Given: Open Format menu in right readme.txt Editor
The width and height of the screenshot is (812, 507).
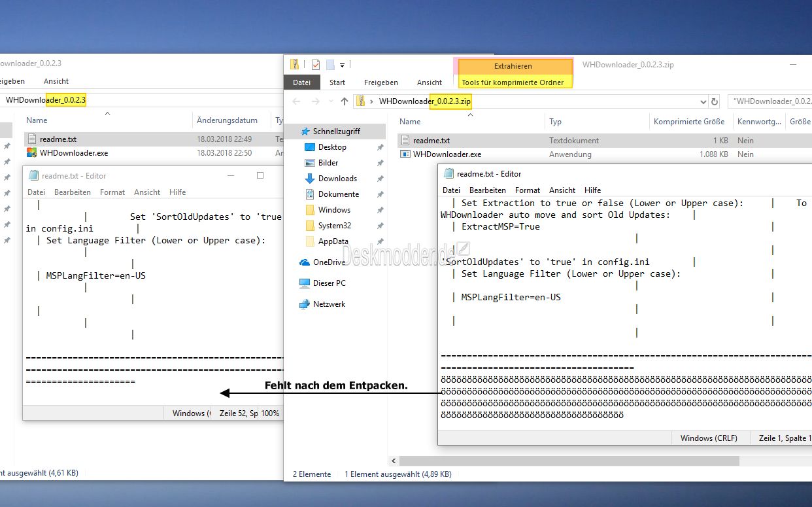Looking at the screenshot, I should point(528,190).
